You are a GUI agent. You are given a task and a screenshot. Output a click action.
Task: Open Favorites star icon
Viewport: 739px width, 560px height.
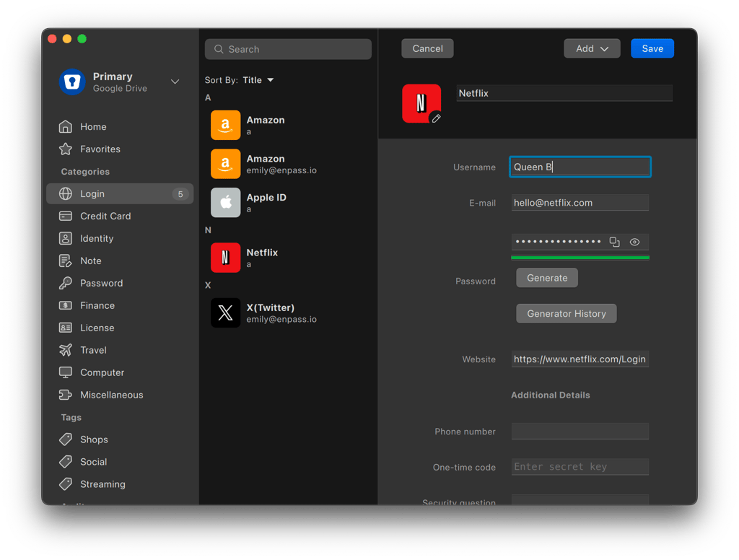click(66, 149)
